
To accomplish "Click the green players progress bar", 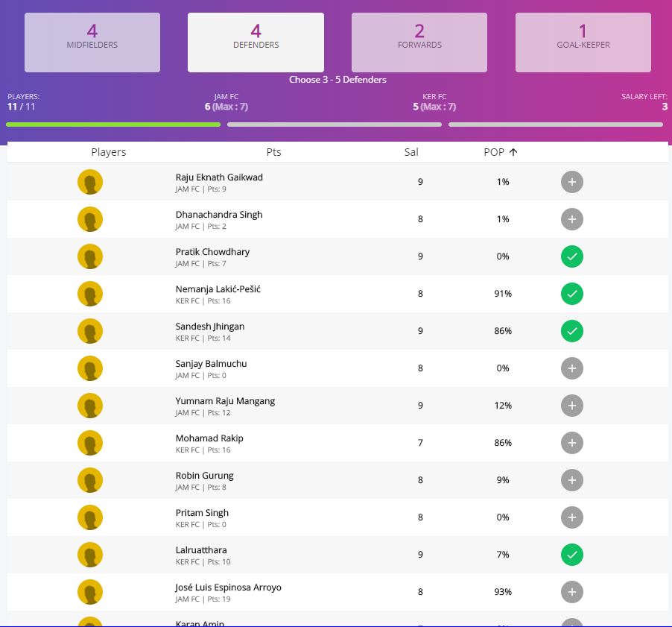I will 113,125.
